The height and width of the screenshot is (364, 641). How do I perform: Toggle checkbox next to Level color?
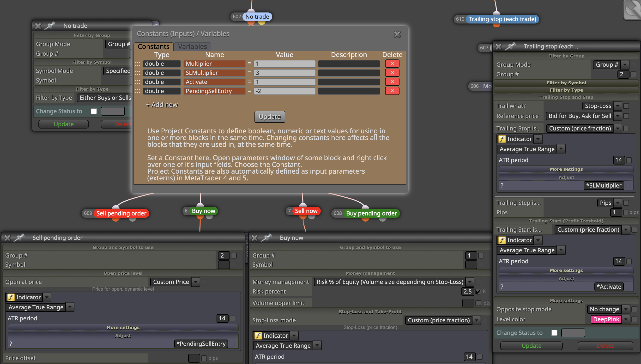(x=634, y=319)
